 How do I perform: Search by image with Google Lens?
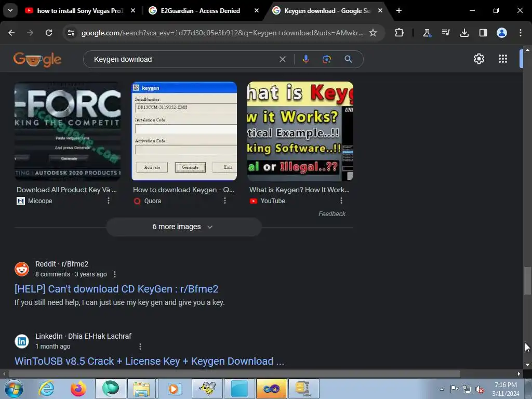(326, 59)
